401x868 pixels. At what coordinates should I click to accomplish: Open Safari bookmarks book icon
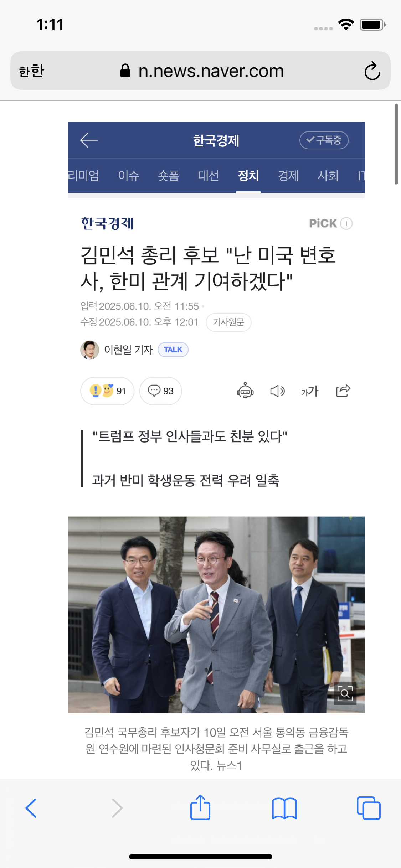(x=284, y=808)
